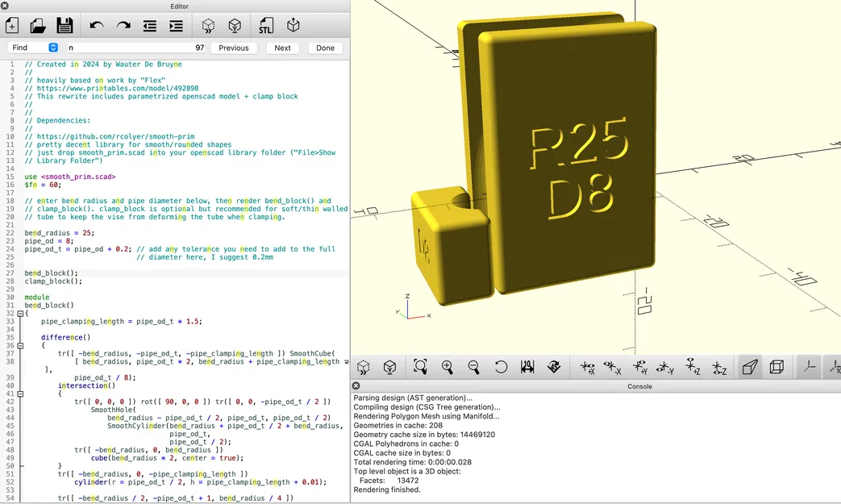Zoom in on the 3D viewport
This screenshot has width=841, height=504.
448,367
